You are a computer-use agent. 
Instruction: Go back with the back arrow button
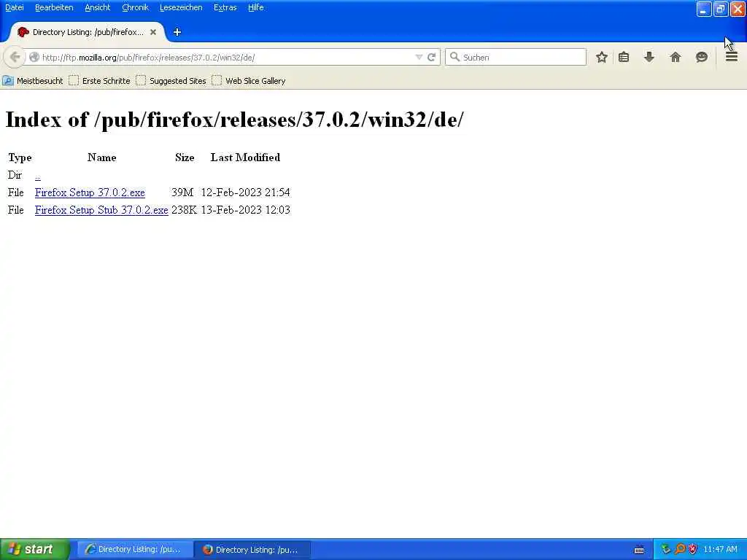pyautogui.click(x=15, y=57)
